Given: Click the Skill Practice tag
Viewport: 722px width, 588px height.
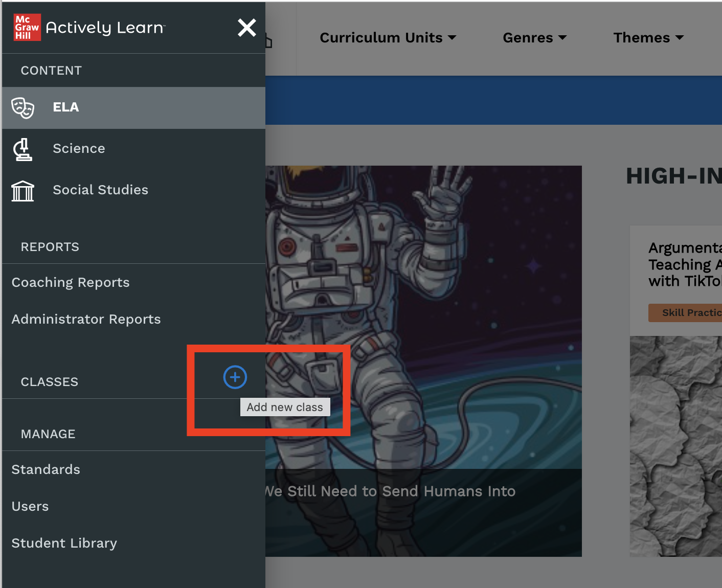Looking at the screenshot, I should pyautogui.click(x=685, y=313).
